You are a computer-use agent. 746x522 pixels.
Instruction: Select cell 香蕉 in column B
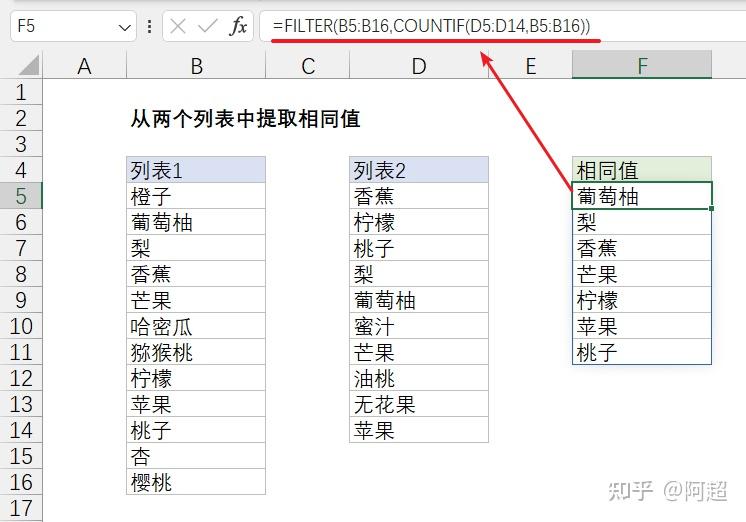(x=196, y=274)
